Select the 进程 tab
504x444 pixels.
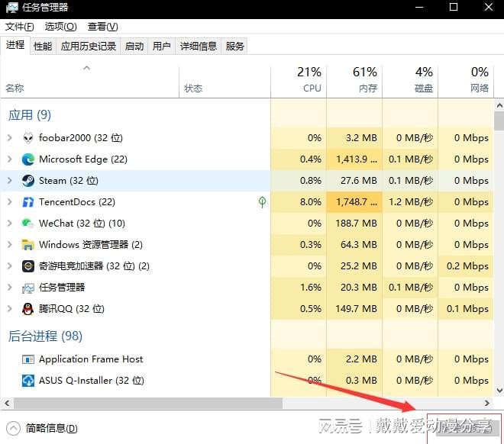(x=15, y=45)
